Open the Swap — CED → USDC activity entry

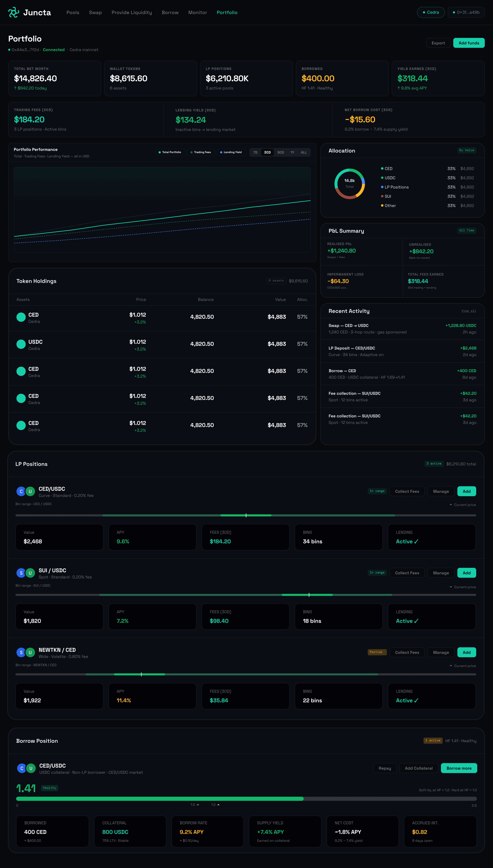[402, 329]
